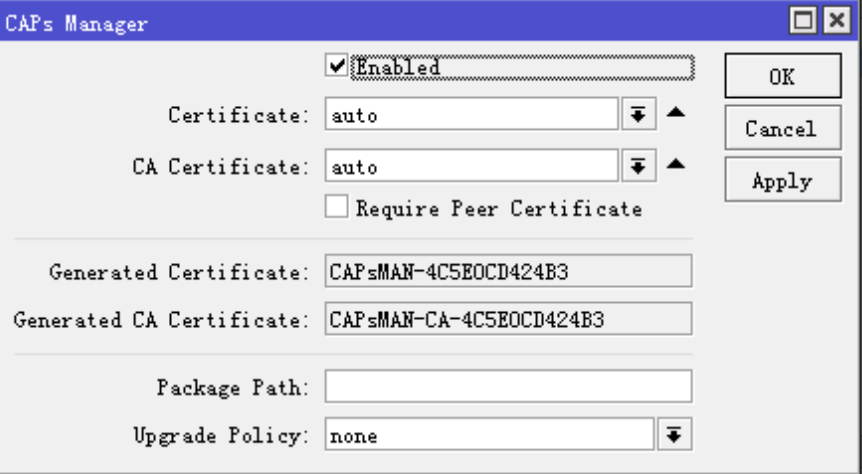Uncheck the Enabled checkbox
Image resolution: width=862 pixels, height=474 pixels.
tap(336, 66)
